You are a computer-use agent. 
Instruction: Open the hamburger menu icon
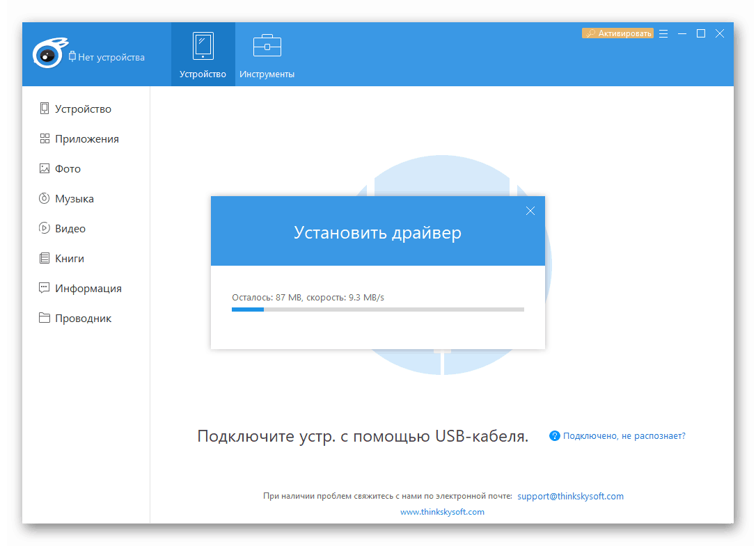tap(663, 33)
